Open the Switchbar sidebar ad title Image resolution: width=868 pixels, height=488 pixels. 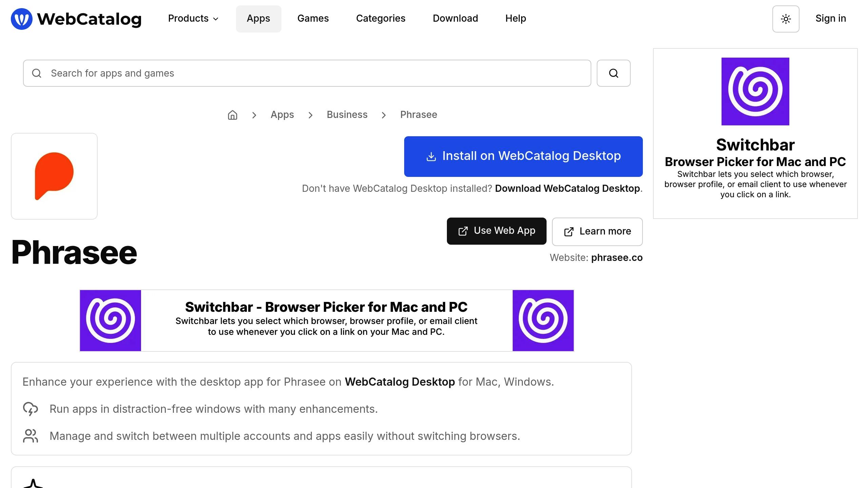coord(755,145)
